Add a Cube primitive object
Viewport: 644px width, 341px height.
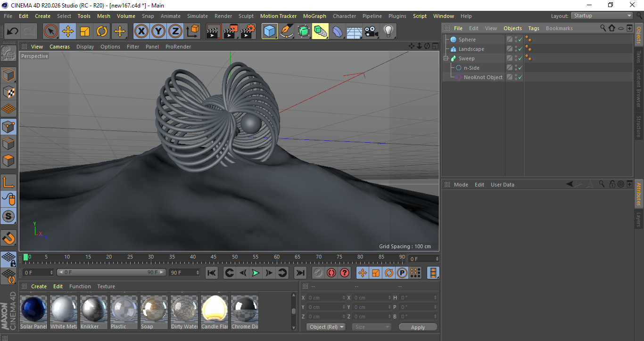(270, 32)
